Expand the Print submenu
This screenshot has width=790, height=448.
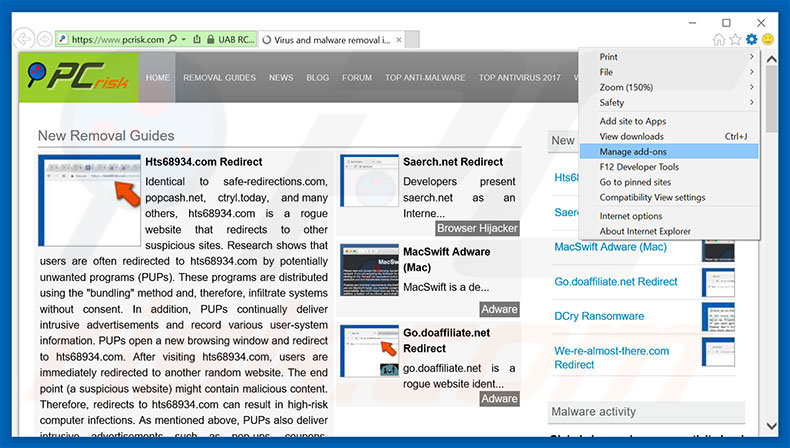point(668,57)
